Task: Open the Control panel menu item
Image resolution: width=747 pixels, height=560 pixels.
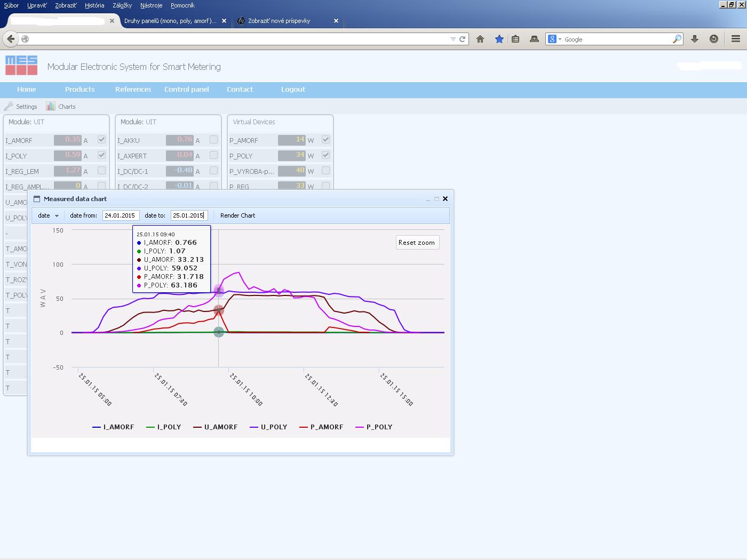Action: (x=186, y=89)
